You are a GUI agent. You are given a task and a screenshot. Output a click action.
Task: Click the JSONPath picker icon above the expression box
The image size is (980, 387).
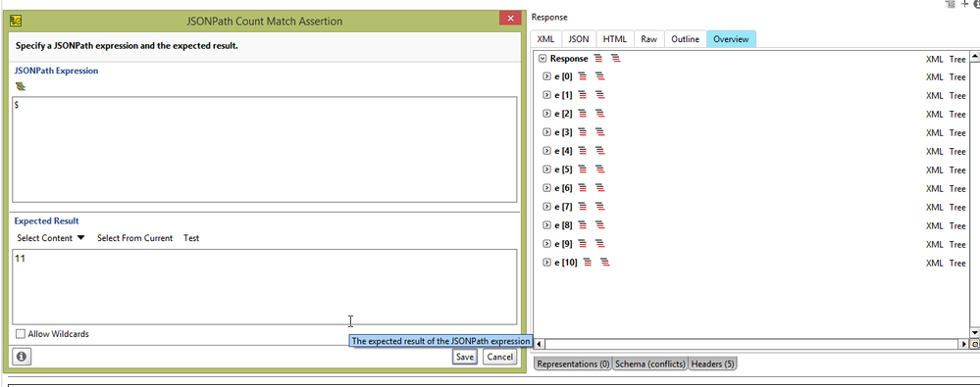tap(21, 86)
